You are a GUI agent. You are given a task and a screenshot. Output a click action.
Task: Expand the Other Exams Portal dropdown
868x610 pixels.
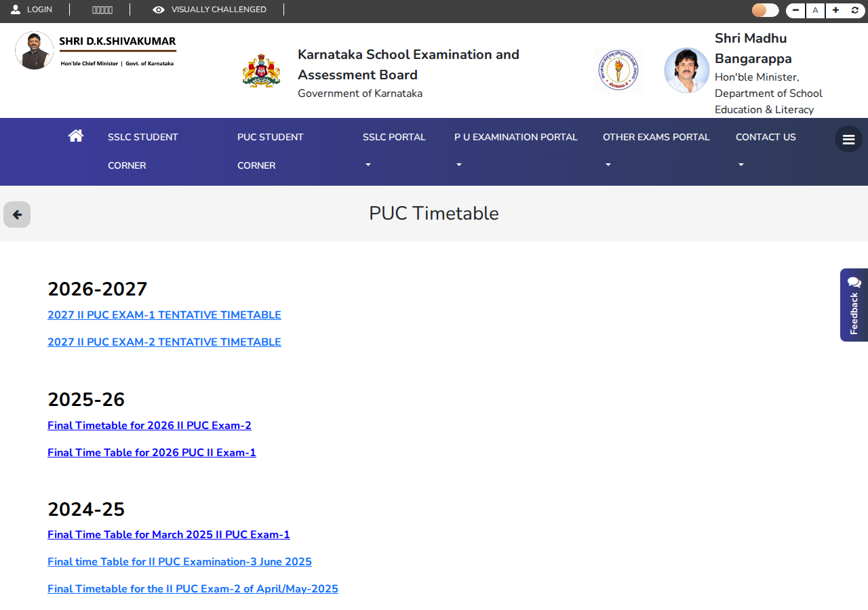[656, 151]
